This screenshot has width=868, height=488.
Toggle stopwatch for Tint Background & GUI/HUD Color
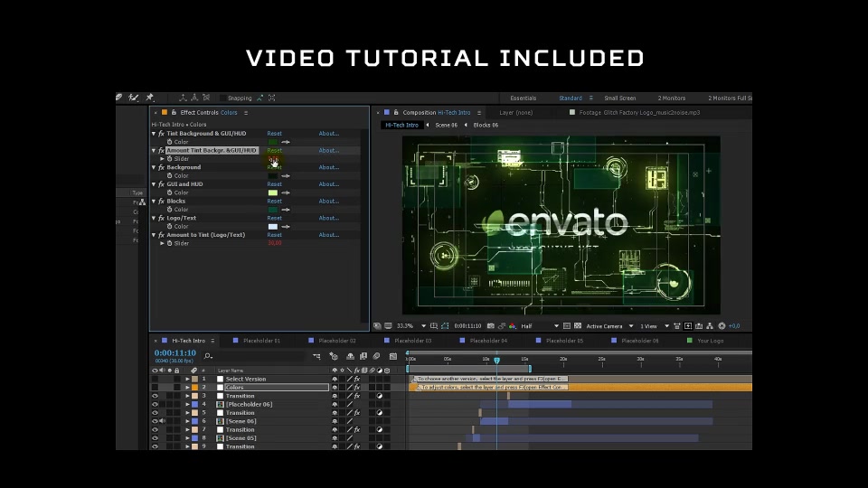(x=169, y=142)
